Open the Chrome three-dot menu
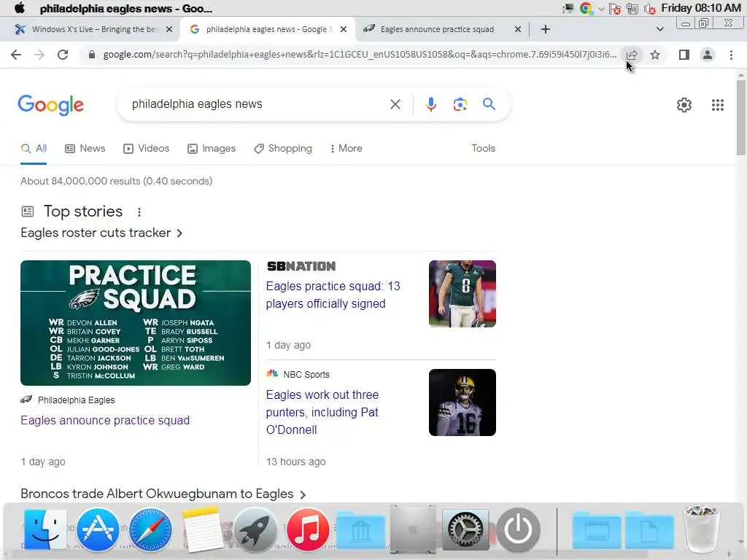Viewport: 747px width, 560px height. pyautogui.click(x=731, y=55)
